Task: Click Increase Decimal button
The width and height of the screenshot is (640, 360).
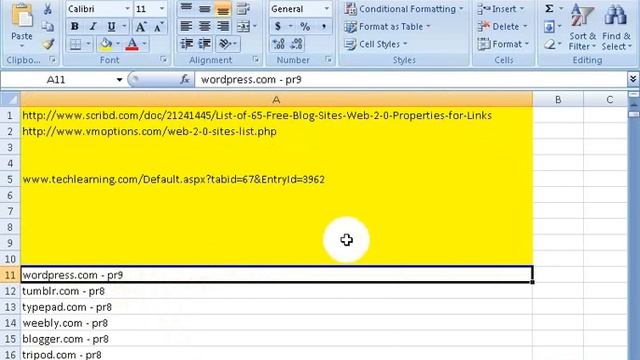Action: click(279, 44)
